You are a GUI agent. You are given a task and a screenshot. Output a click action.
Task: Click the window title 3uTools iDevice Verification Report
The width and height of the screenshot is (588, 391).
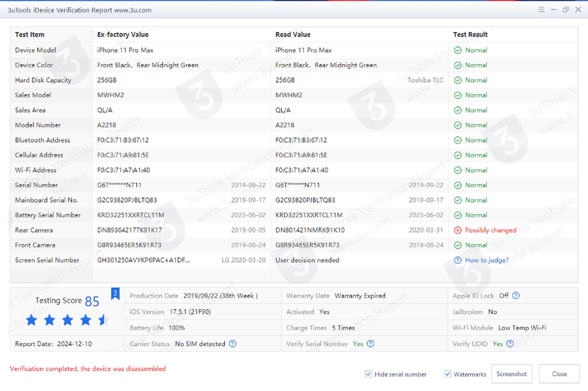click(x=80, y=10)
